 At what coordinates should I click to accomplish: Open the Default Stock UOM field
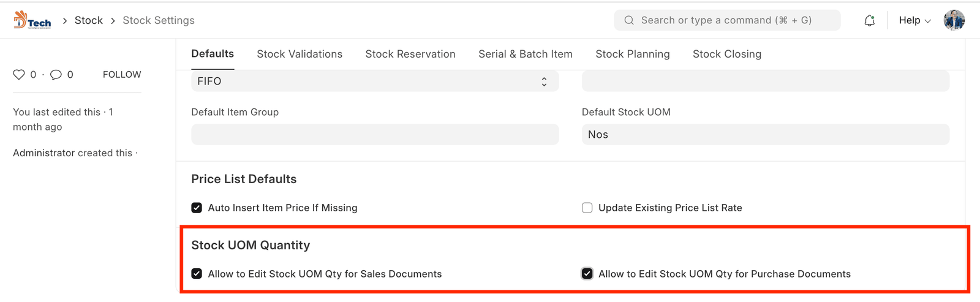click(x=765, y=135)
